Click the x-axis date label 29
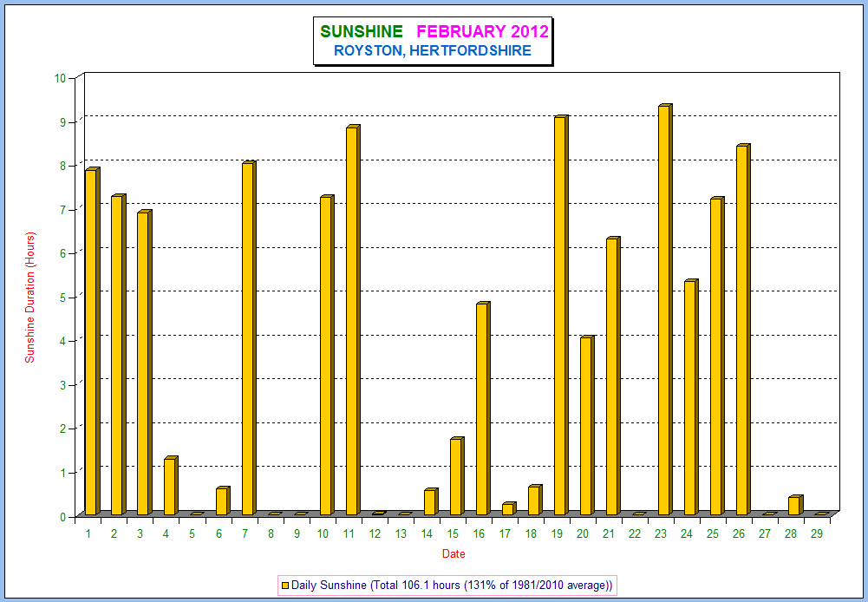Screen dimensions: 868x602 (817, 533)
